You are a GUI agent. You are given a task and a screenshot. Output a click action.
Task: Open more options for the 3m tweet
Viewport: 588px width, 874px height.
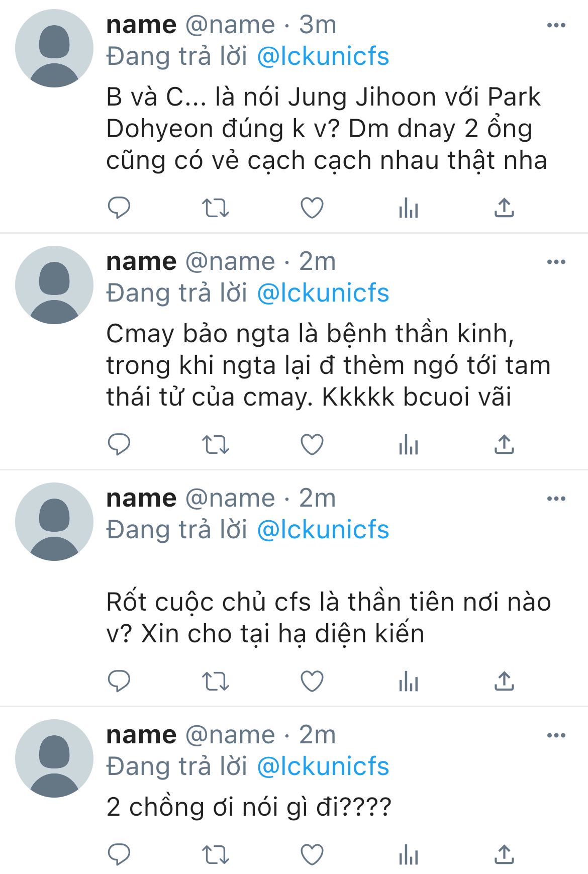(x=556, y=25)
